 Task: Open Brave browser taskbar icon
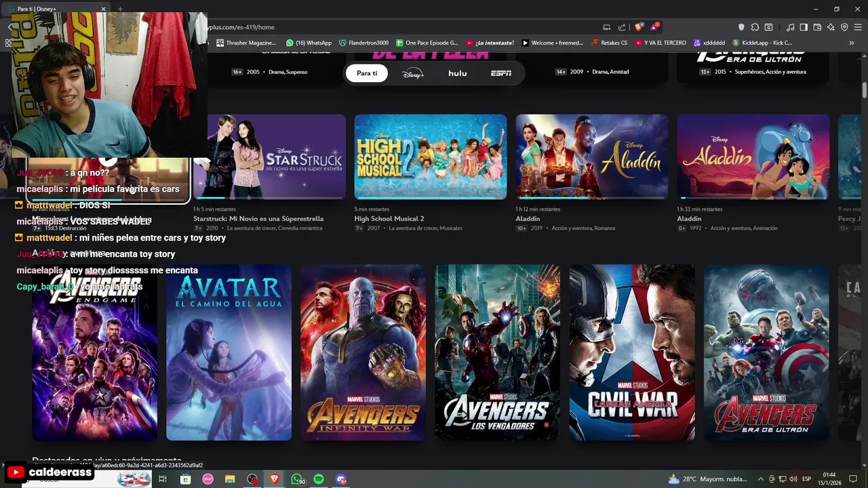tap(275, 479)
